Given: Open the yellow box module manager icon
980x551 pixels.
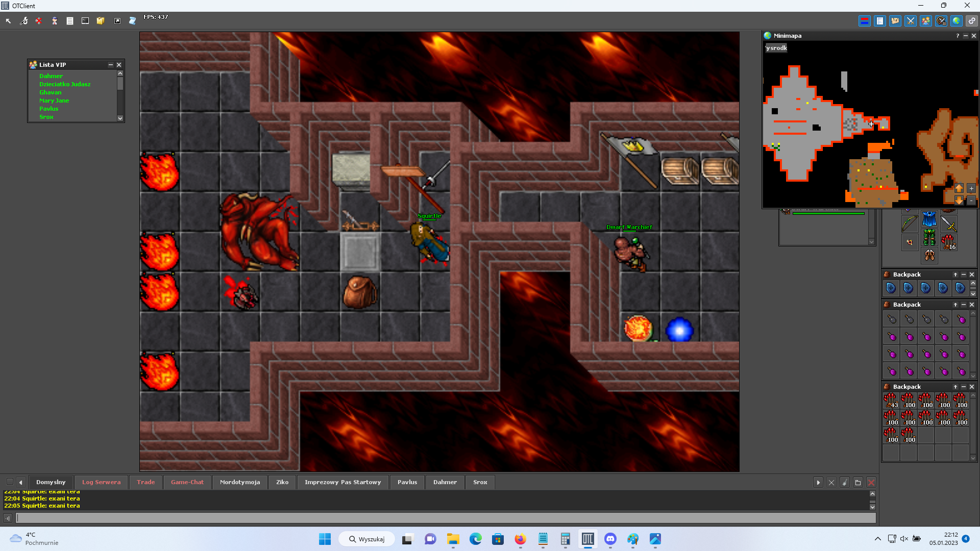Looking at the screenshot, I should pos(101,21).
